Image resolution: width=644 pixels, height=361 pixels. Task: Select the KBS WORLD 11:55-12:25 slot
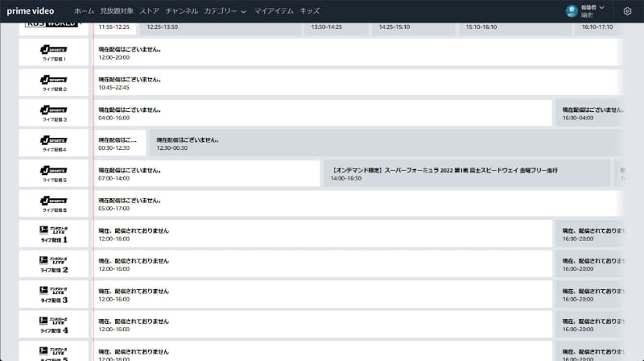click(x=114, y=29)
